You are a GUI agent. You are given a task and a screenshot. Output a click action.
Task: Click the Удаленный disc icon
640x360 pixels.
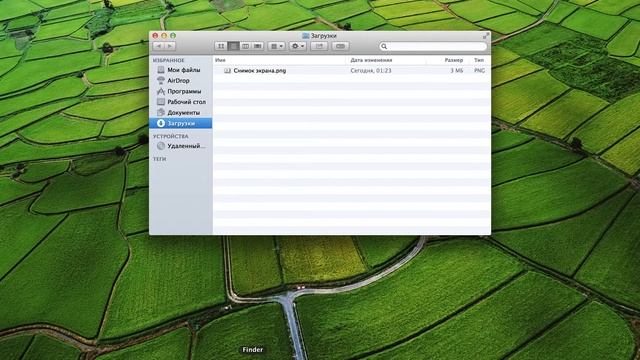(x=161, y=146)
